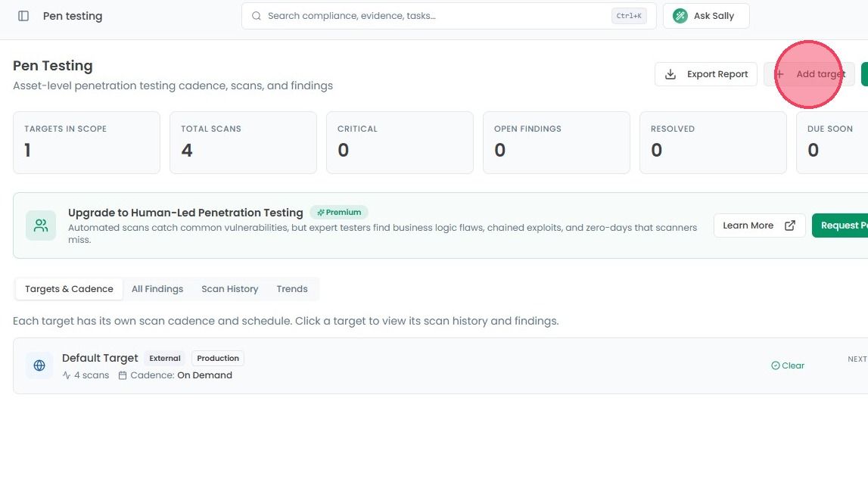Click the Production tag badge

tap(218, 358)
